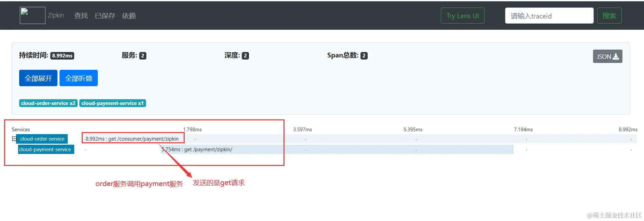Open the 已保存 menu item

tap(105, 16)
